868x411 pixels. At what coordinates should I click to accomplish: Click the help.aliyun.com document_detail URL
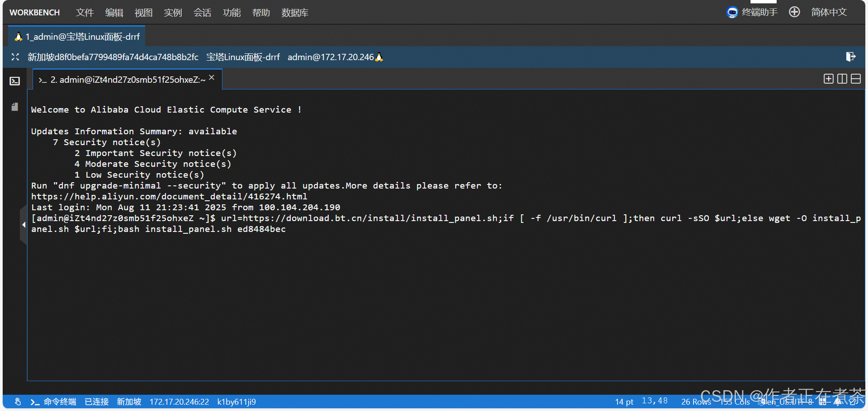169,197
